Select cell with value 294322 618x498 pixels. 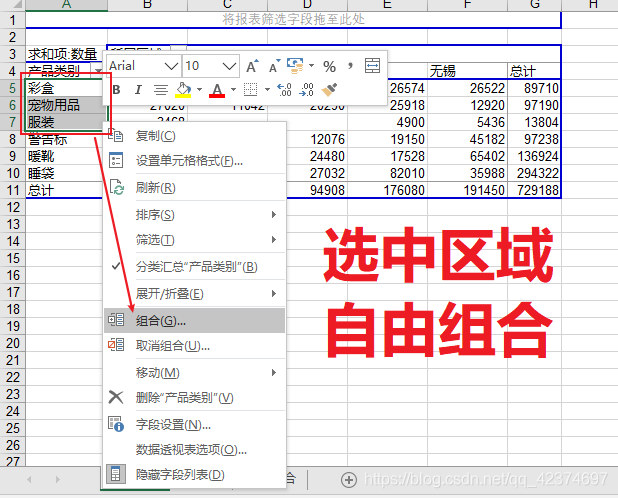pos(534,173)
